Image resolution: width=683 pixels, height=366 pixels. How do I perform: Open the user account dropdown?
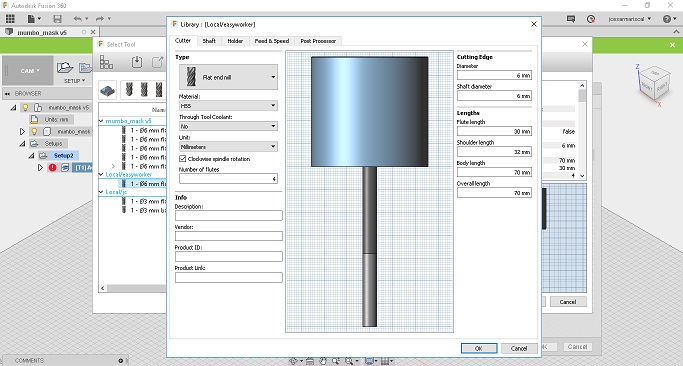click(x=629, y=19)
